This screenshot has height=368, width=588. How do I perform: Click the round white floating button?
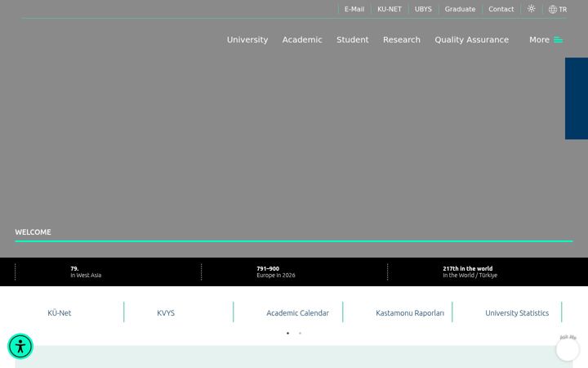point(568,349)
